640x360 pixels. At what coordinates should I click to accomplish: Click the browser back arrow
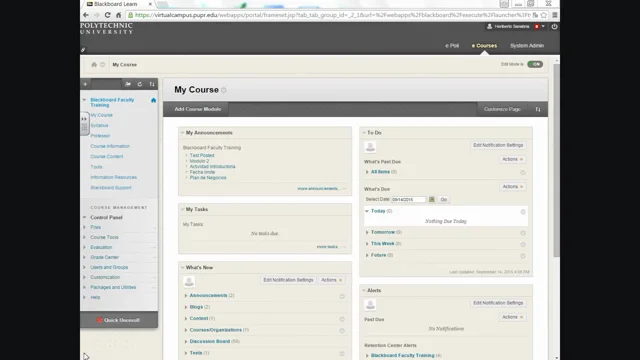(86, 15)
